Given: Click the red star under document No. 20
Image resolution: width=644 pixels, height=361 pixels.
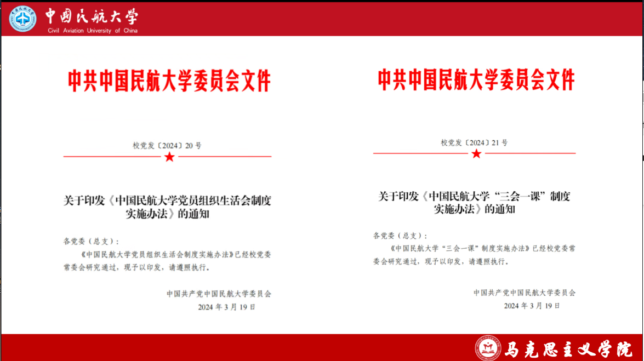Looking at the screenshot, I should tap(169, 157).
